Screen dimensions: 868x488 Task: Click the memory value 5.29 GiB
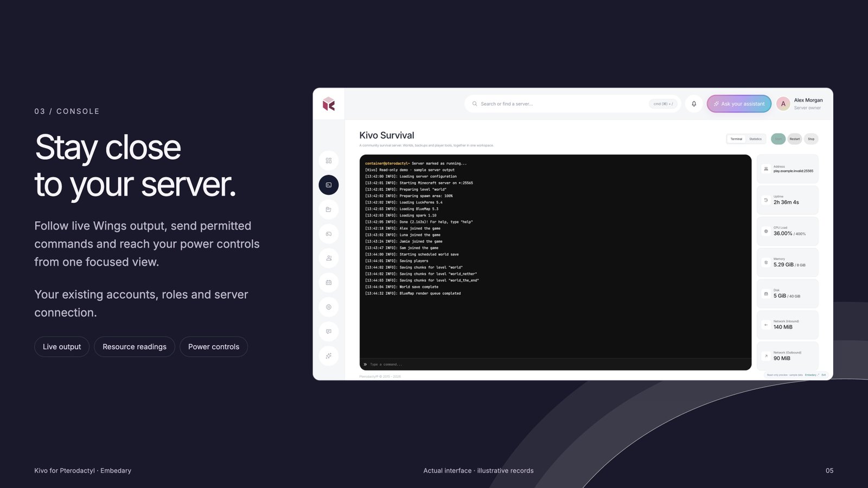coord(783,265)
